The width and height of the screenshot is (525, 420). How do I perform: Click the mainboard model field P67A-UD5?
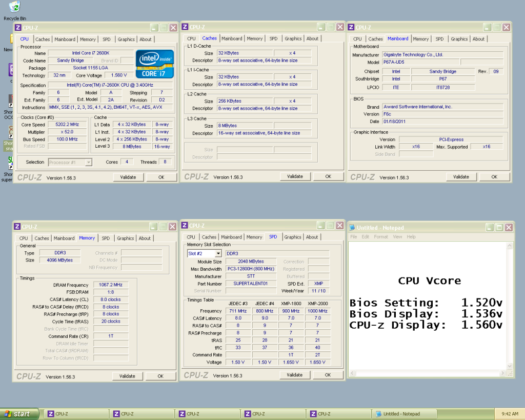pos(420,62)
